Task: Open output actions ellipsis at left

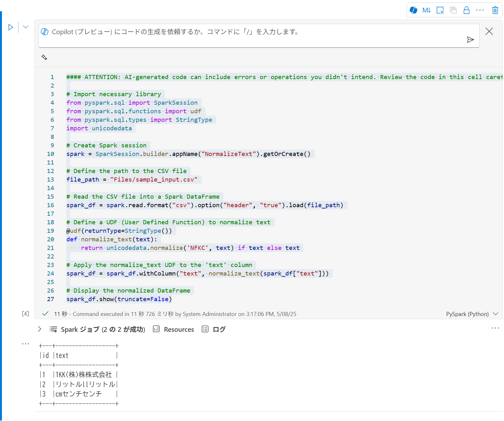Action: click(x=26, y=344)
